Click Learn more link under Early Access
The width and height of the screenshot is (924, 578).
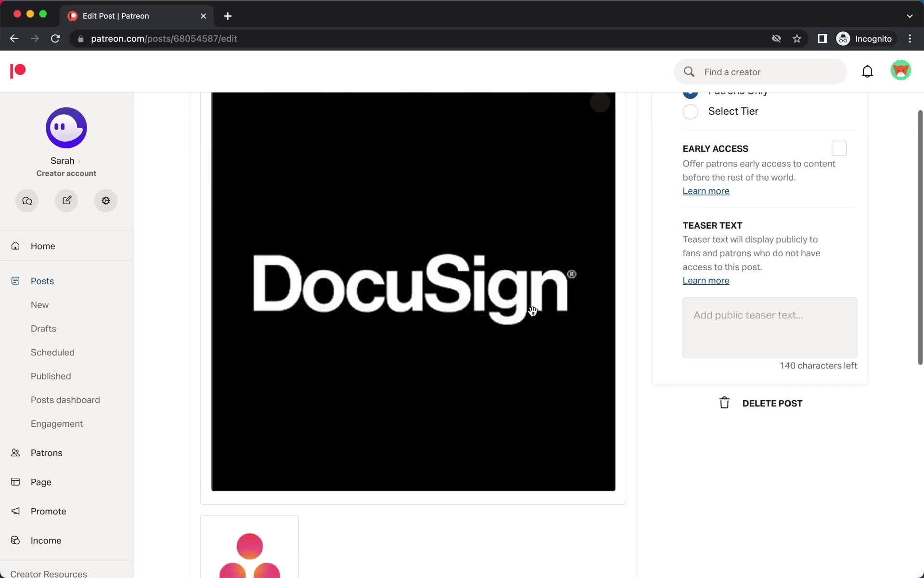coord(706,190)
